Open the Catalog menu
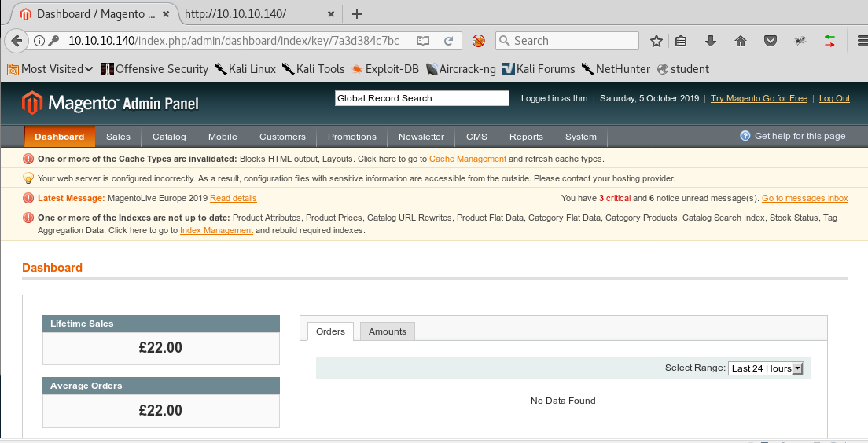The width and height of the screenshot is (868, 443). click(x=169, y=137)
